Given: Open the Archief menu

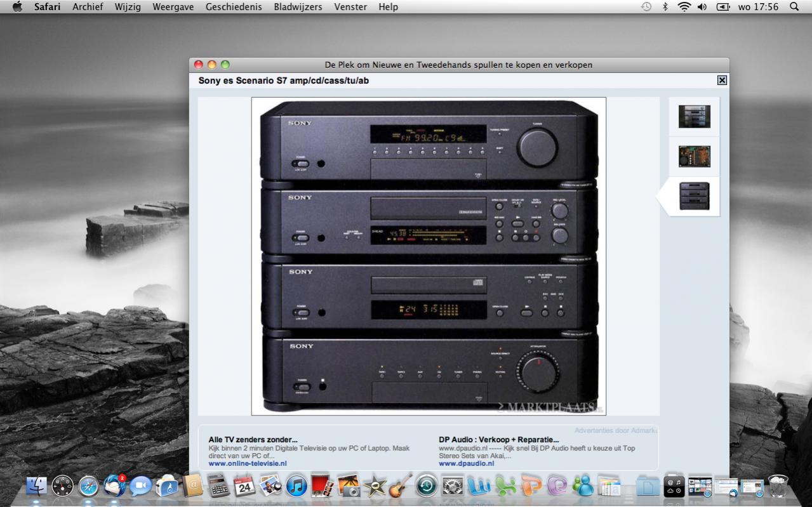Looking at the screenshot, I should (x=88, y=7).
